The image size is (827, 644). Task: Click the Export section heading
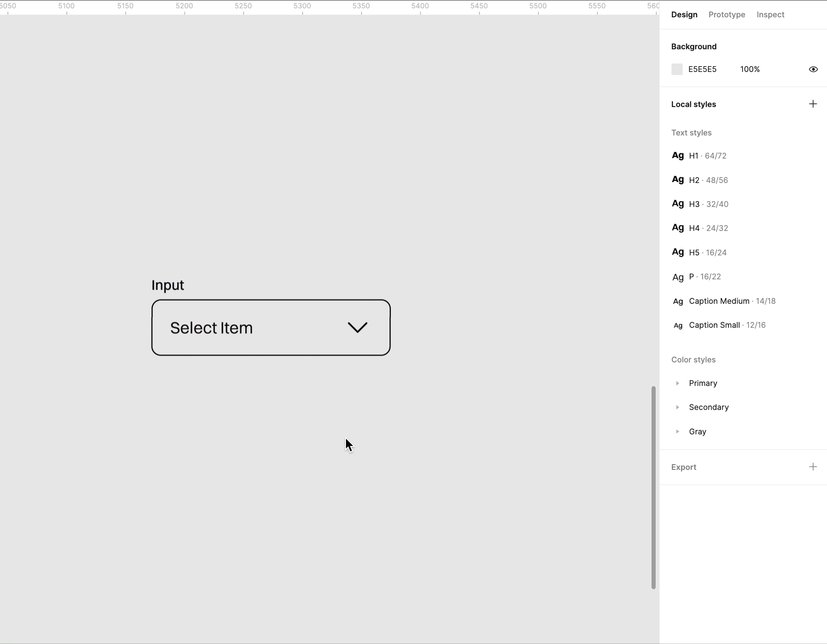(x=684, y=467)
